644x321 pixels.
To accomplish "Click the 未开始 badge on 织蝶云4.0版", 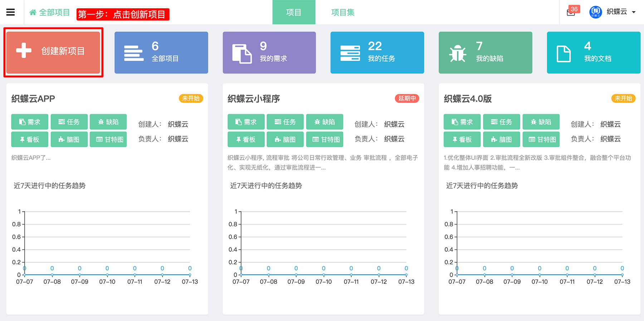I will 623,98.
